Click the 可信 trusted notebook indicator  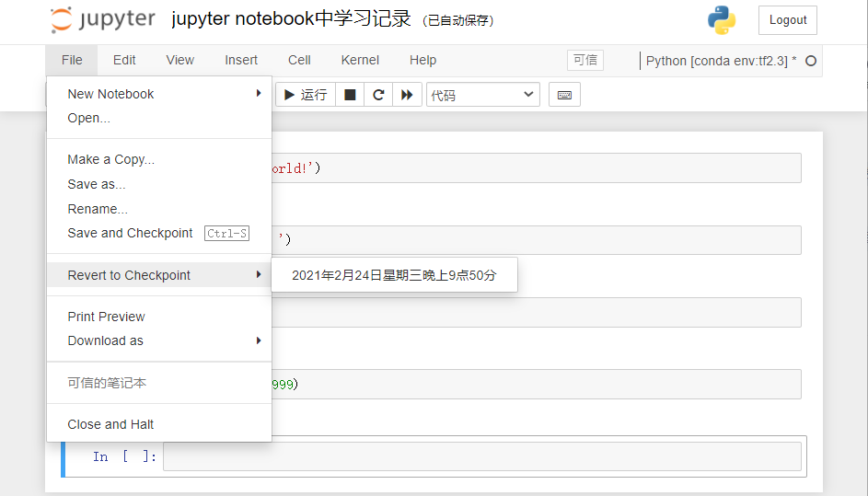click(585, 60)
